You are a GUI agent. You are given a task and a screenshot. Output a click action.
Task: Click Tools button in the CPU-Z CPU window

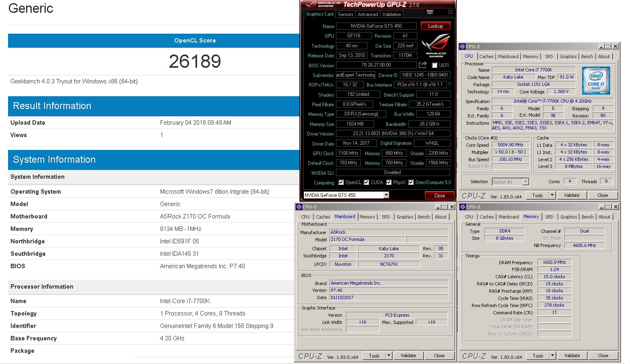coord(538,195)
